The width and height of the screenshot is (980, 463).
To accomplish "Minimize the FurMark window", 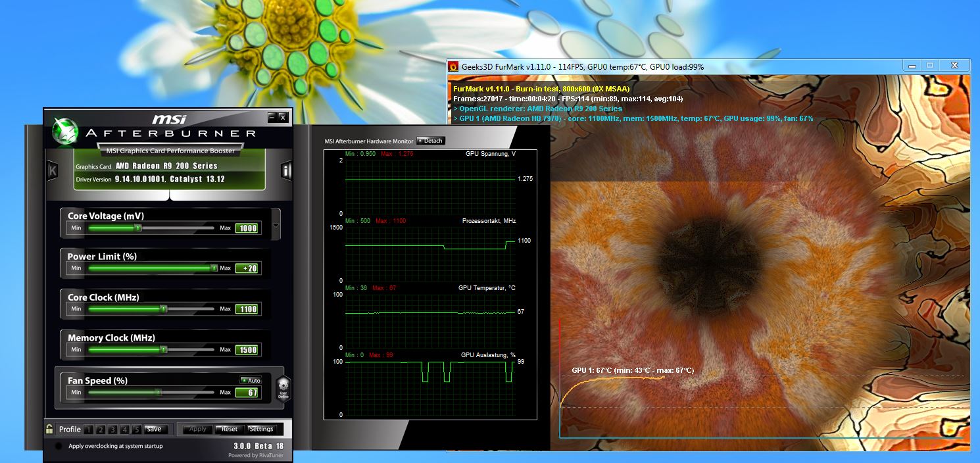I will [911, 65].
